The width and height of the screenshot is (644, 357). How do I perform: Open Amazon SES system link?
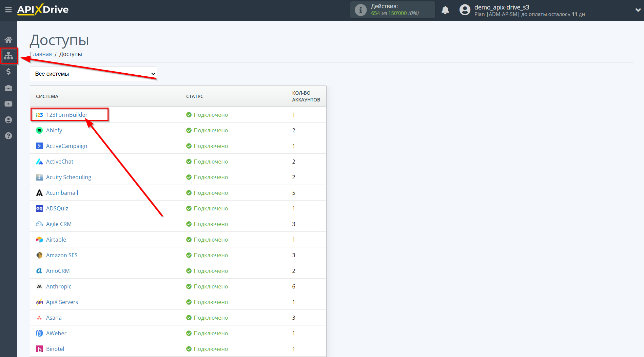(x=62, y=255)
